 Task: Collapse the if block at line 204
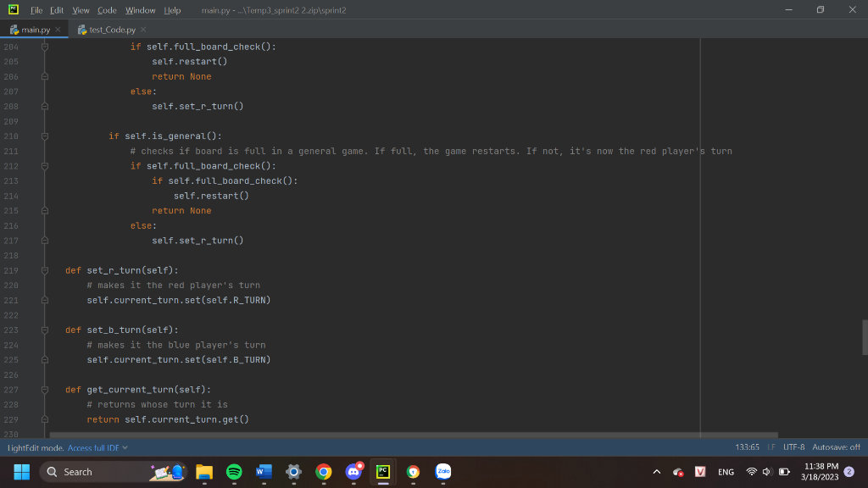point(45,47)
